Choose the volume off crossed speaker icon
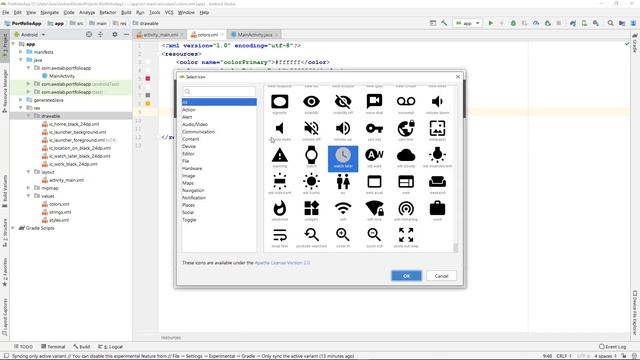 (x=311, y=129)
